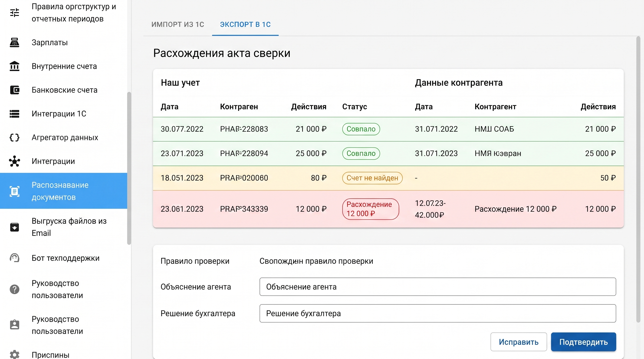Click the headset icon for Бот техподдержки

click(x=15, y=258)
